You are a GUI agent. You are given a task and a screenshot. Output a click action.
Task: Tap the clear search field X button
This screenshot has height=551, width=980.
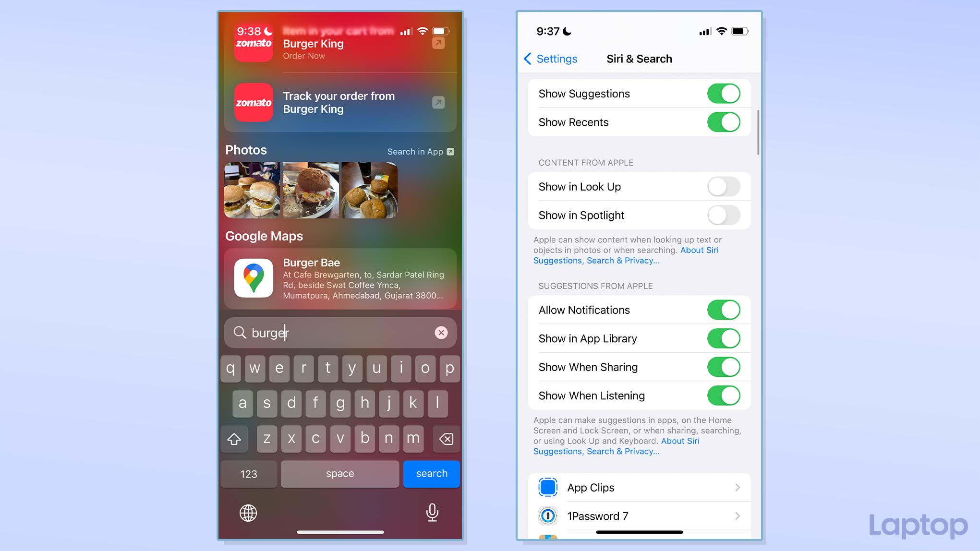(442, 332)
